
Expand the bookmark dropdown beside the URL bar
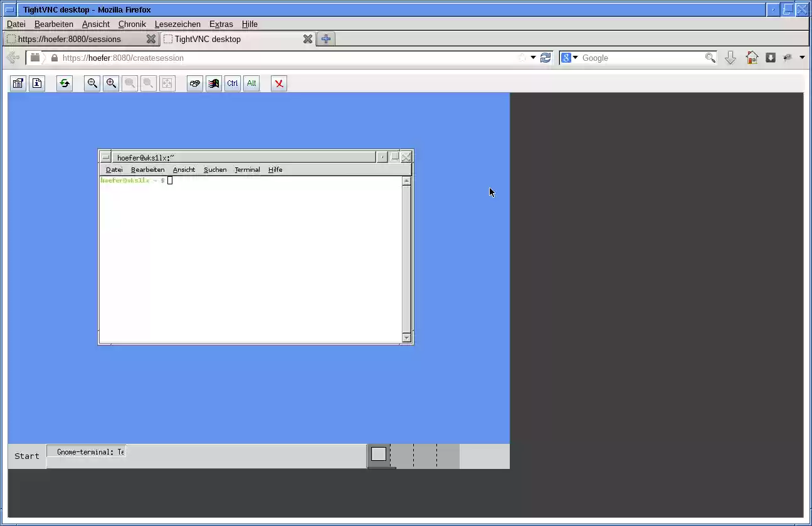coord(801,58)
